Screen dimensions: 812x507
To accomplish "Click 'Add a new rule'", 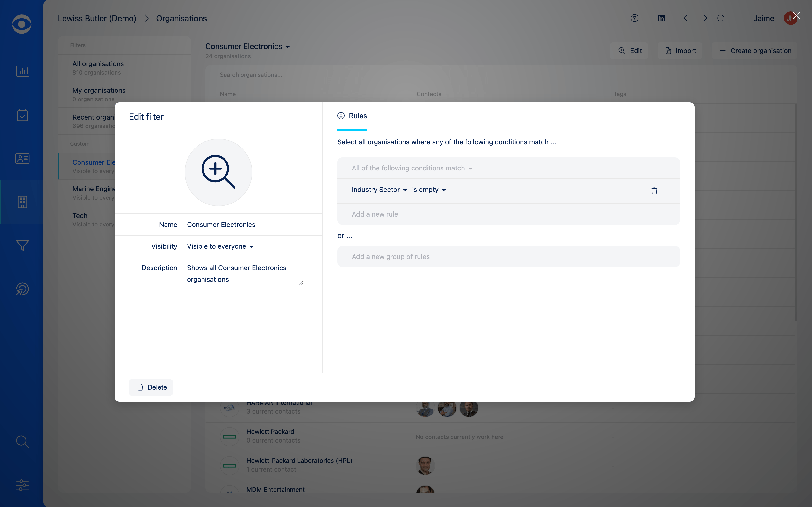I will pos(375,214).
